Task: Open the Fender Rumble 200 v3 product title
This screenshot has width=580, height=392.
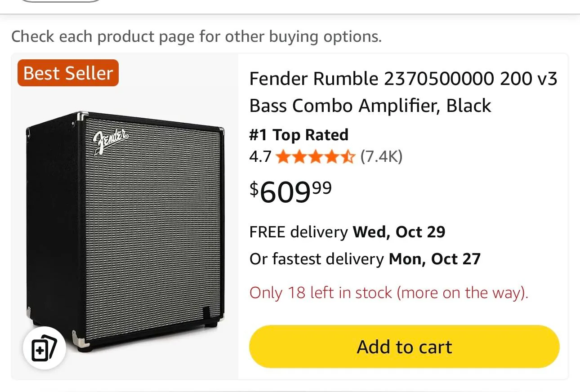Action: pyautogui.click(x=403, y=92)
